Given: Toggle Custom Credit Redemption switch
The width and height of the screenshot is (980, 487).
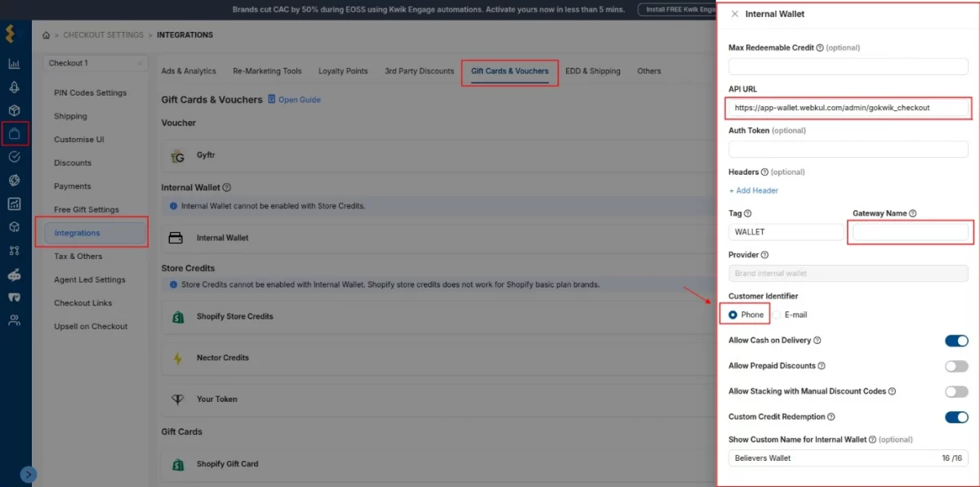Looking at the screenshot, I should click(x=956, y=418).
